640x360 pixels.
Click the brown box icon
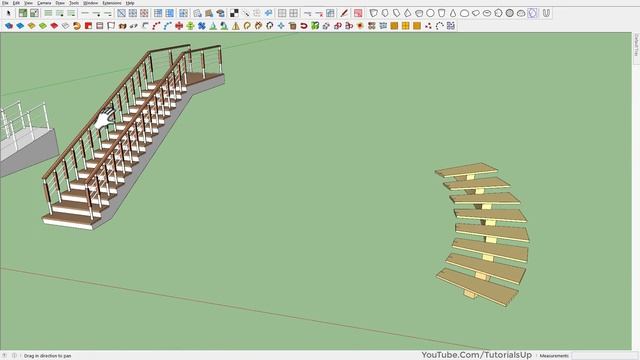pyautogui.click(x=292, y=26)
